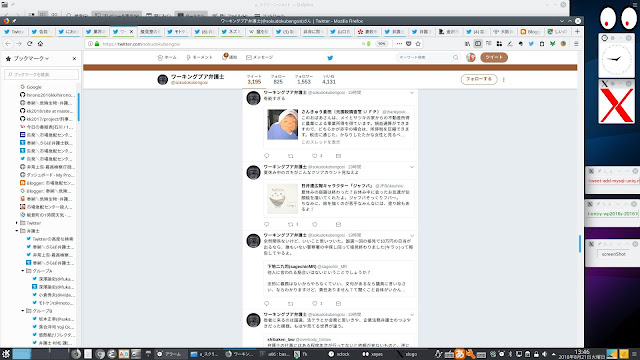The image size is (640, 360).
Task: Switch to the Blogger tab
Action: point(531,31)
